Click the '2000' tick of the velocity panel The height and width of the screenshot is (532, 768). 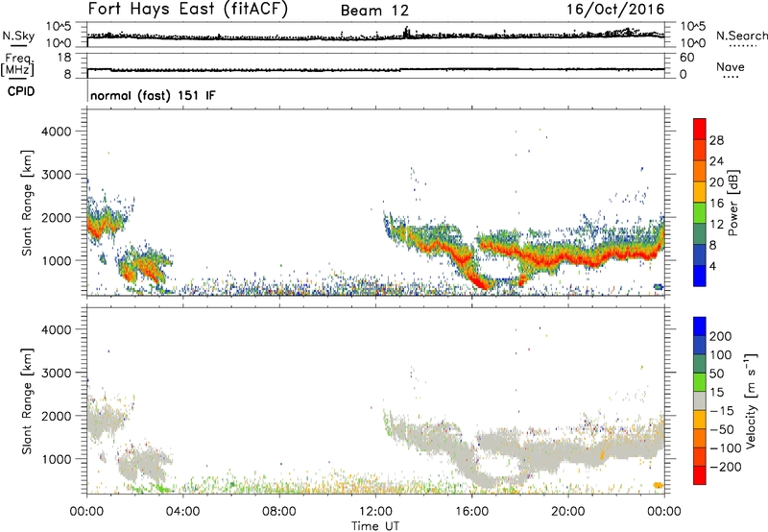pyautogui.click(x=56, y=416)
